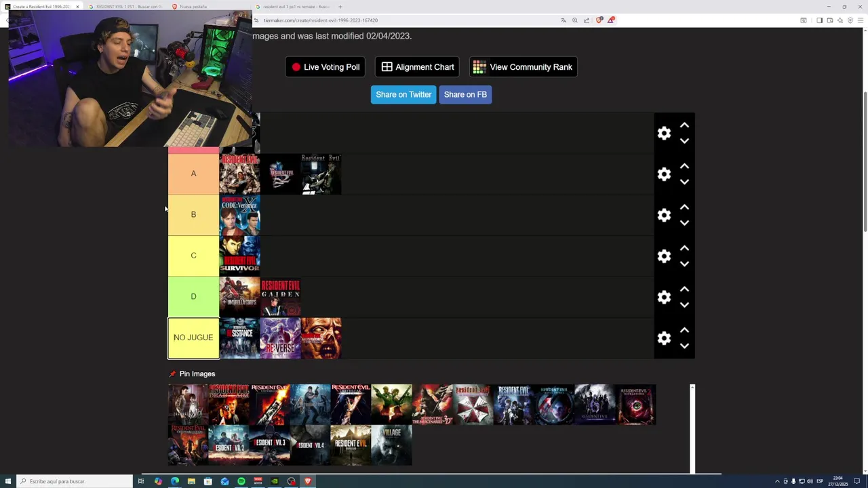The height and width of the screenshot is (488, 868).
Task: Move tier C row up
Action: pyautogui.click(x=684, y=248)
